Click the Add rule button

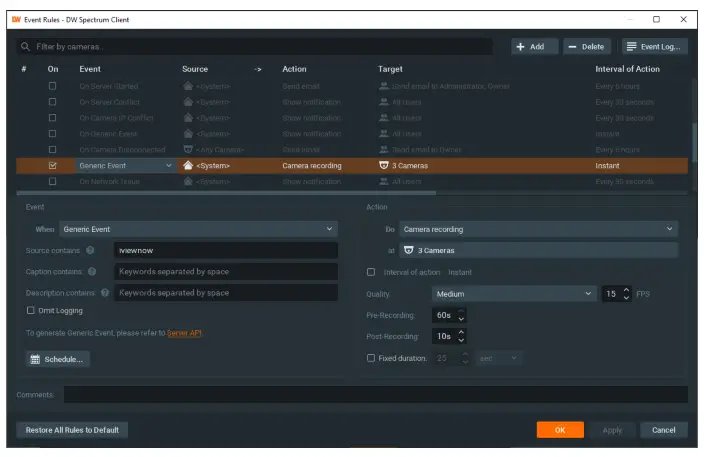534,46
